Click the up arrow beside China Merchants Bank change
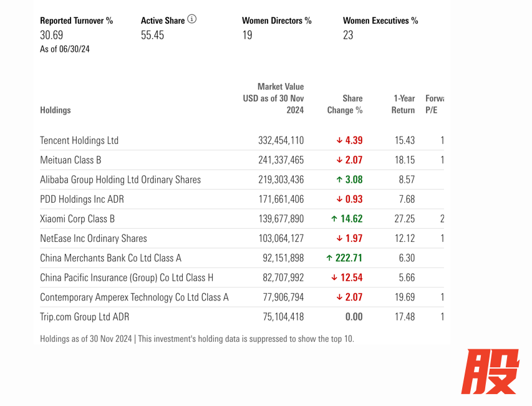The height and width of the screenshot is (406, 532). 329,258
